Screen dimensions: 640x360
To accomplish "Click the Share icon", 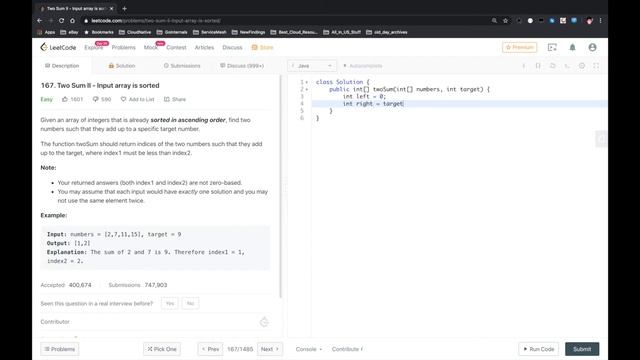I will tap(167, 99).
